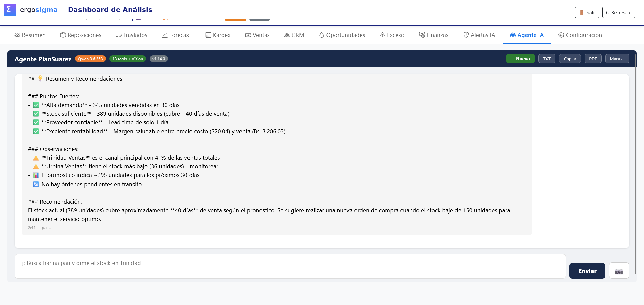Click the camera image upload icon
This screenshot has height=305, width=644.
[x=619, y=271]
